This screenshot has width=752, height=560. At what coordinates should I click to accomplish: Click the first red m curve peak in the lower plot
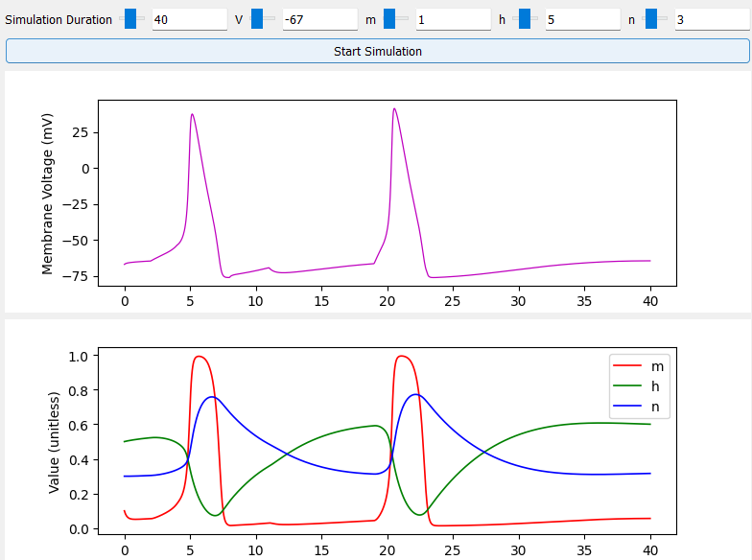point(199,357)
